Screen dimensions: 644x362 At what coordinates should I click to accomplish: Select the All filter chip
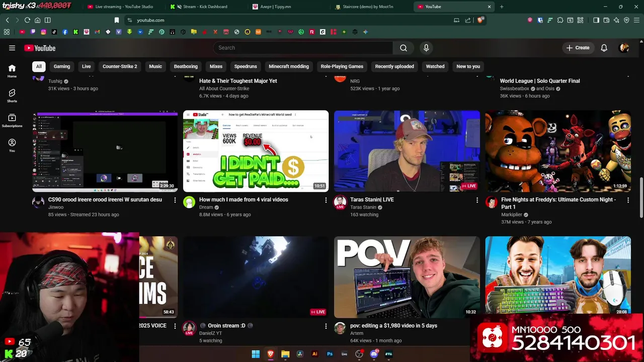tap(39, 66)
